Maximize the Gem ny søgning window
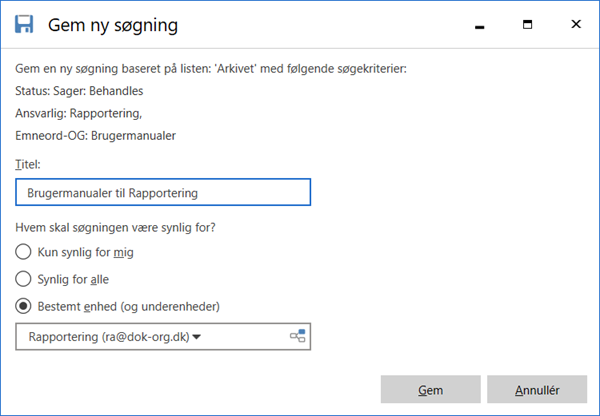The image size is (600, 416). tap(528, 24)
